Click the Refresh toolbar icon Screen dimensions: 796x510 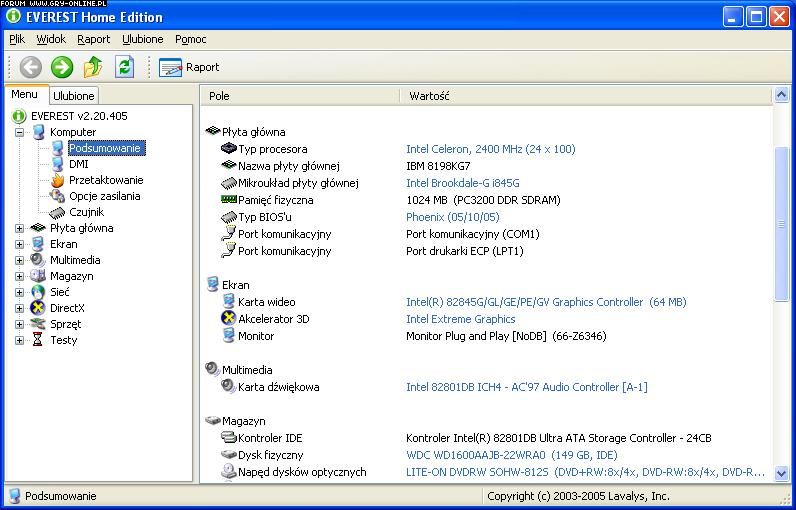click(x=124, y=67)
